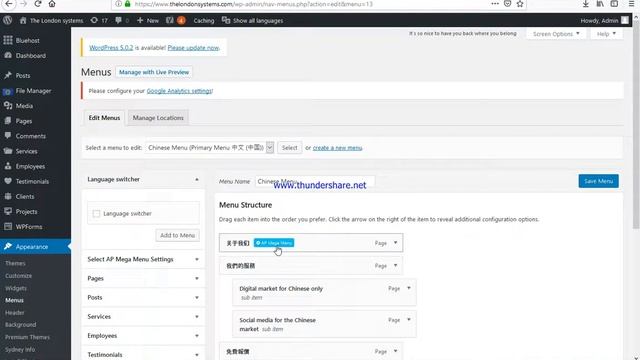Open the menu selection dropdown

[x=209, y=148]
